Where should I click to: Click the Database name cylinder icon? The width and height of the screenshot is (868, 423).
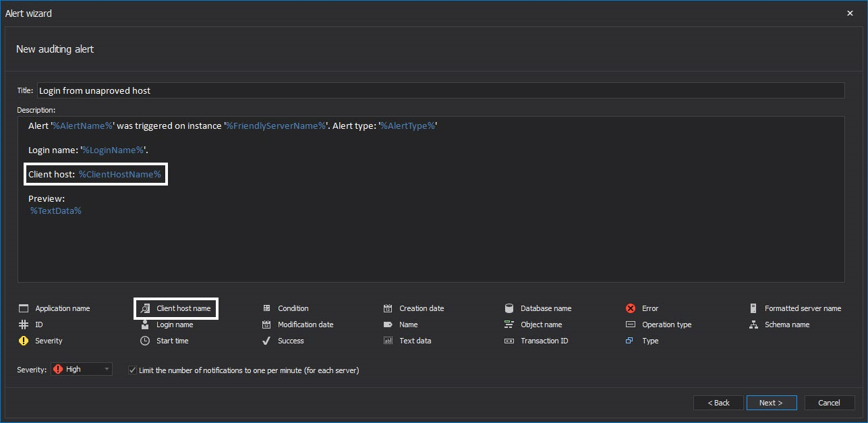tap(509, 308)
